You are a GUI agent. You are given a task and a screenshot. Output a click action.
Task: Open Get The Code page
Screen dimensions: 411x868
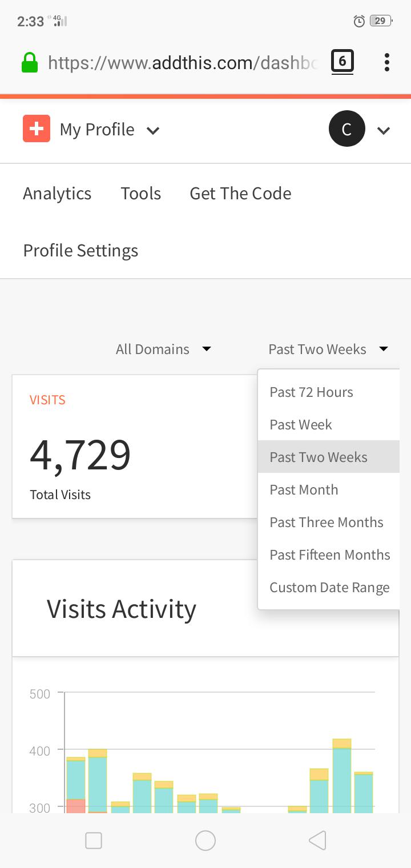pyautogui.click(x=240, y=194)
